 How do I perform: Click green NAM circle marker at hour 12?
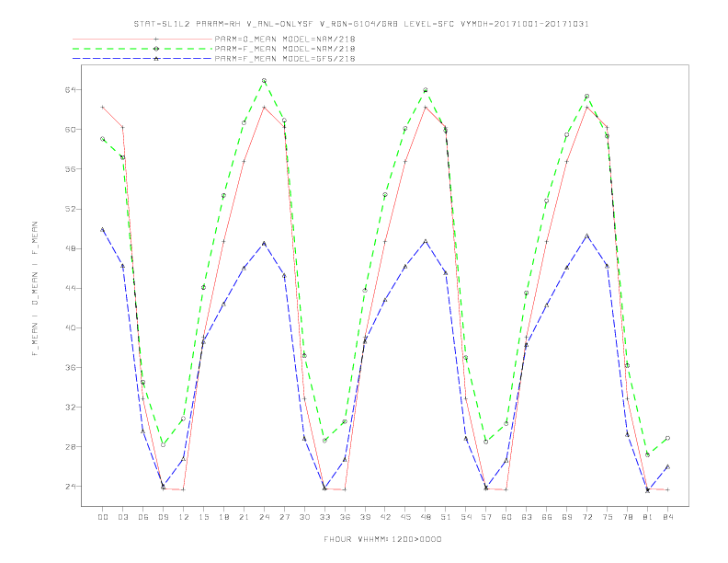pyautogui.click(x=184, y=418)
